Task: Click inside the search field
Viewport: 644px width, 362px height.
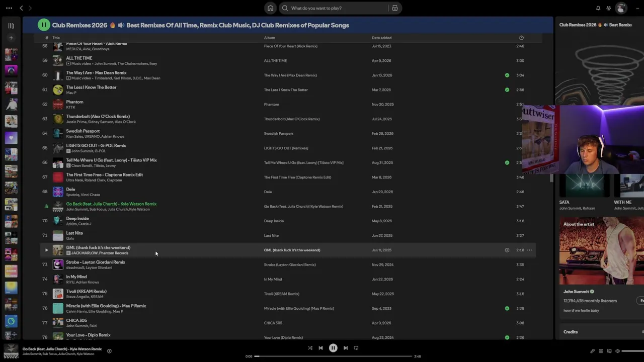Action: [x=334, y=8]
